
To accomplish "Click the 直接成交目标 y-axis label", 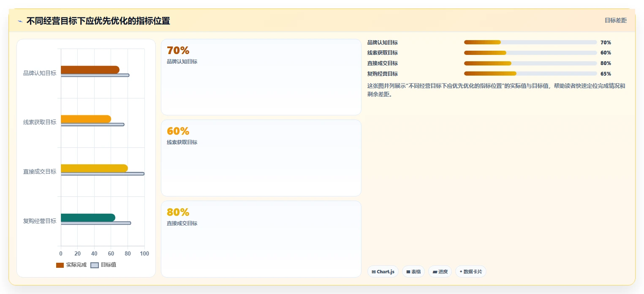I will click(40, 171).
